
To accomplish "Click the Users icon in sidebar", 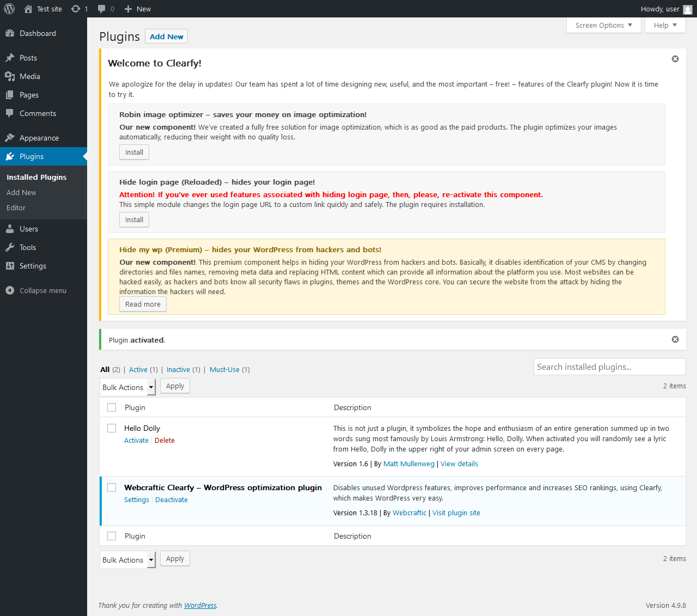I will click(10, 229).
